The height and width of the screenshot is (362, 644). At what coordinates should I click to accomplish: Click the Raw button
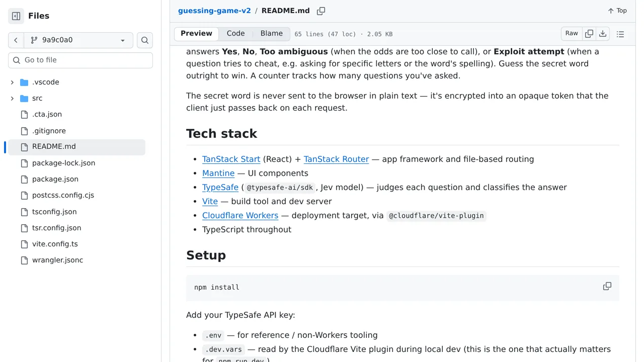click(572, 34)
